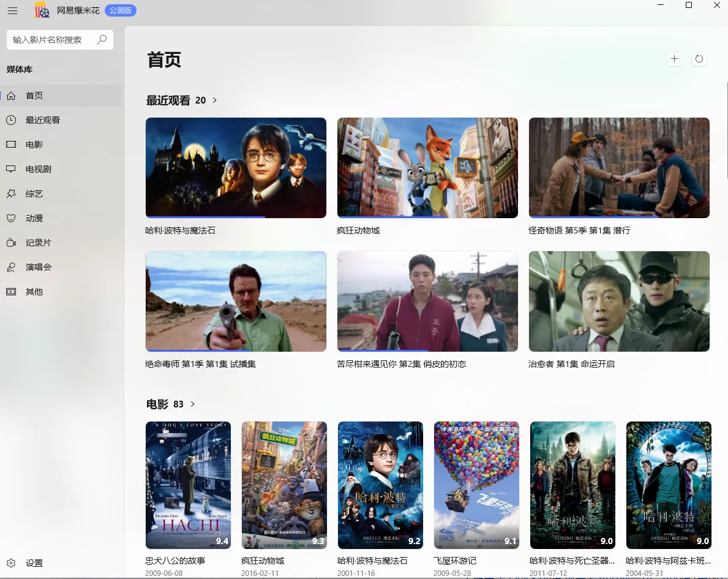Open the 最近观看 section heading
The height and width of the screenshot is (579, 728).
tap(168, 100)
